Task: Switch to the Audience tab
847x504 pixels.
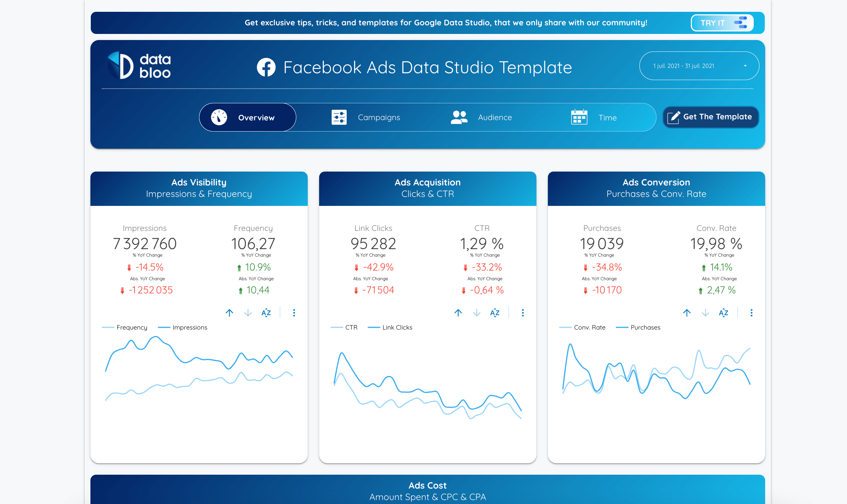Action: coord(481,117)
